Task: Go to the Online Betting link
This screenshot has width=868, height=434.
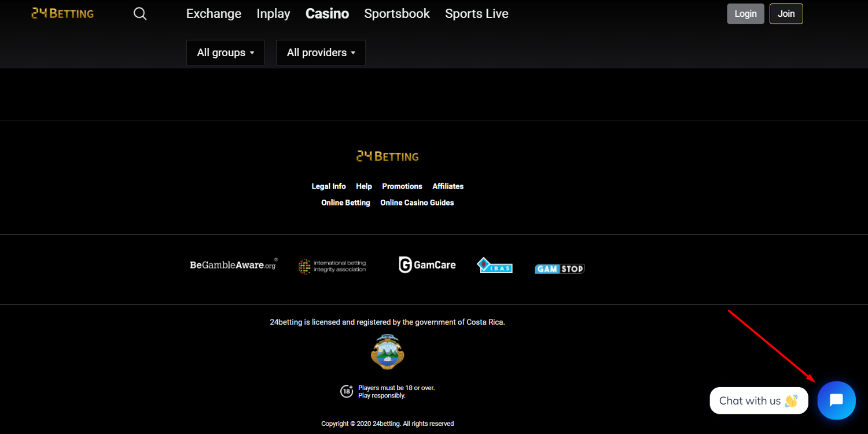Action: click(345, 203)
